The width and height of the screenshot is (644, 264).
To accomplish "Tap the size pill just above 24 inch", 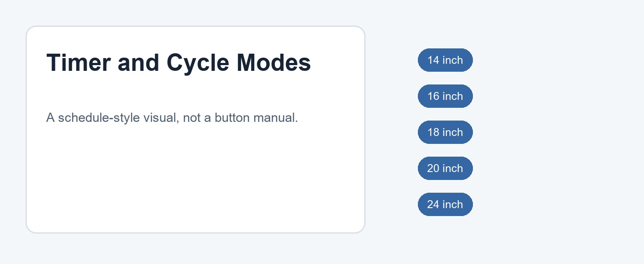I will 445,169.
